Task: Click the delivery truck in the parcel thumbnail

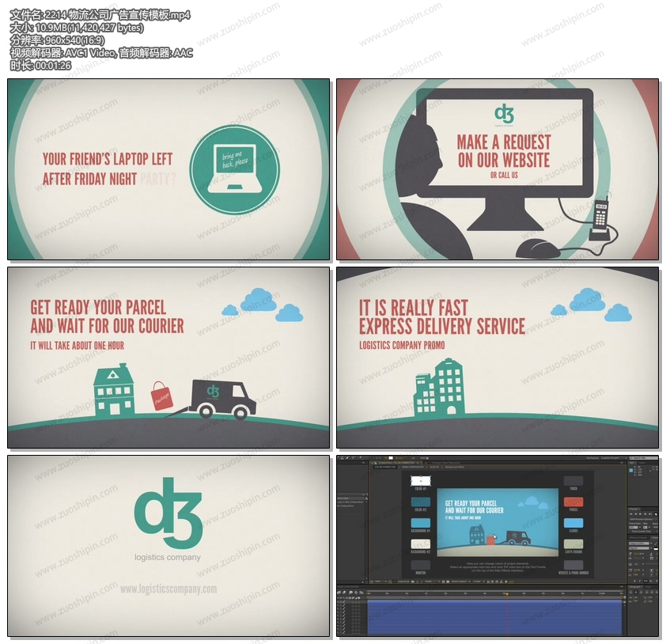Action: coord(225,398)
